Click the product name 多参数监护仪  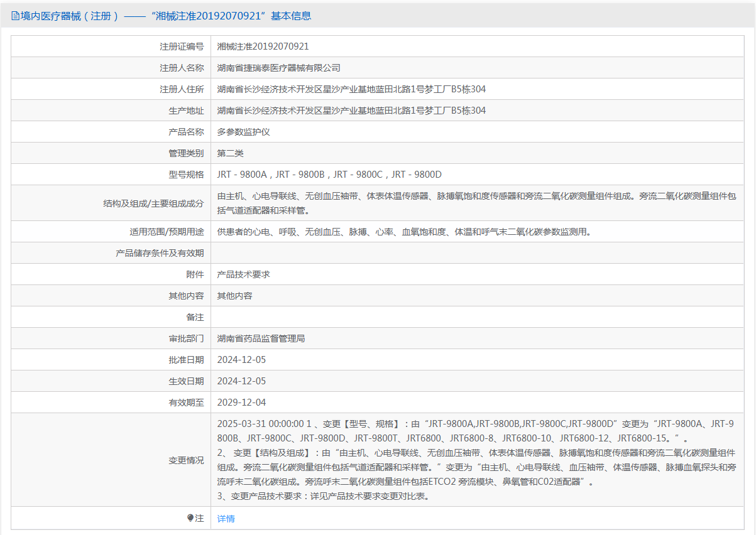click(x=243, y=132)
